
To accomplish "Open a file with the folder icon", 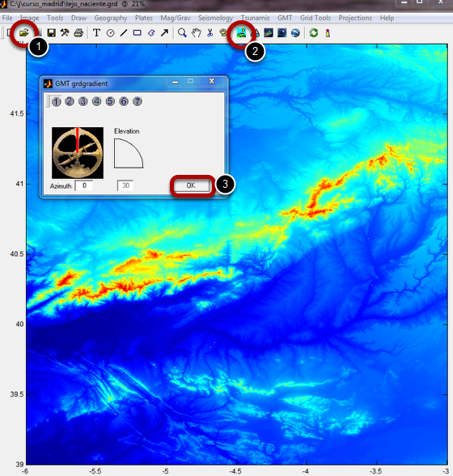I will [x=24, y=32].
